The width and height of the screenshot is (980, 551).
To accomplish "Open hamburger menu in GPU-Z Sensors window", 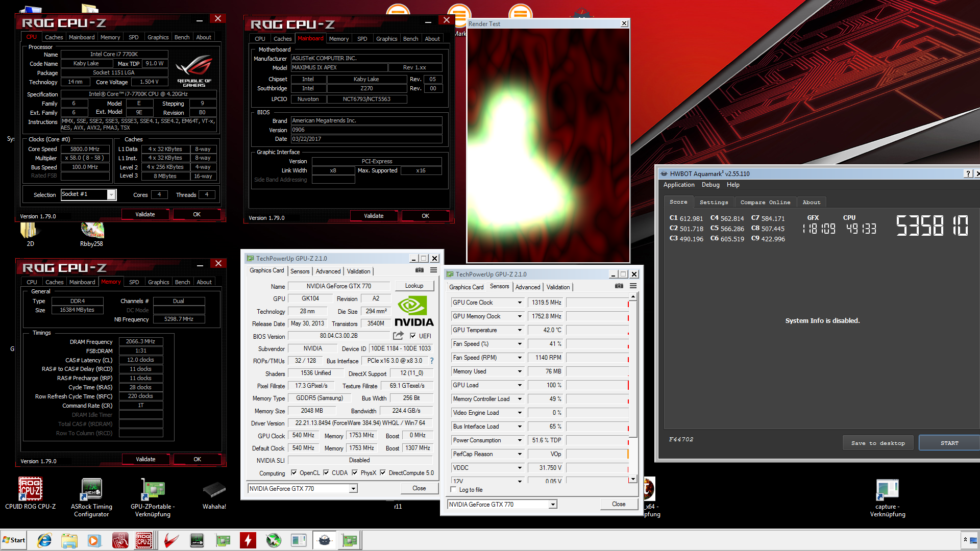I will point(633,286).
